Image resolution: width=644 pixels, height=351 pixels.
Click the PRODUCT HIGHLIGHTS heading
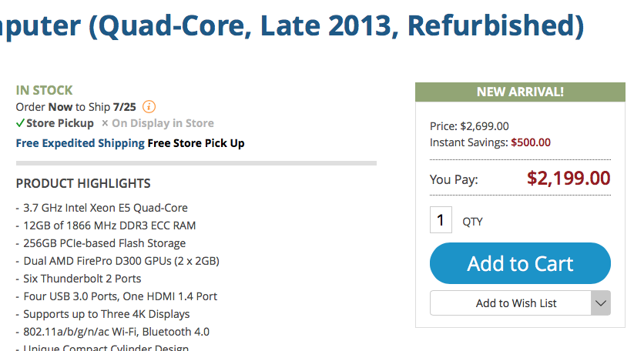[83, 183]
